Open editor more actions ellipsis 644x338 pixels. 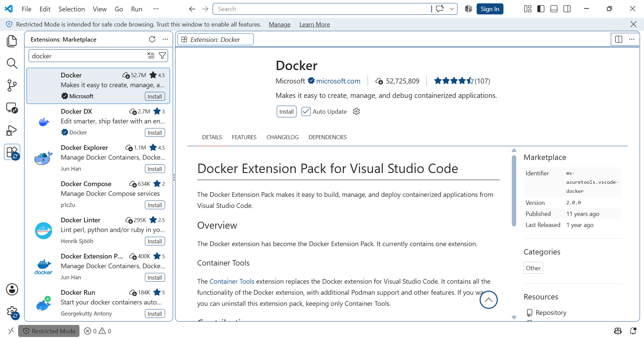632,39
